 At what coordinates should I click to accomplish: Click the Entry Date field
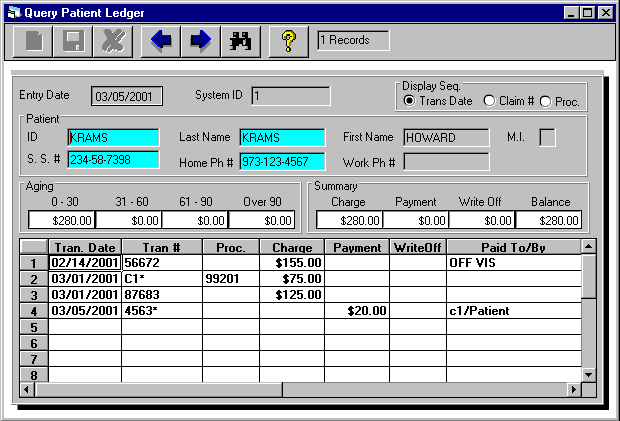point(127,96)
